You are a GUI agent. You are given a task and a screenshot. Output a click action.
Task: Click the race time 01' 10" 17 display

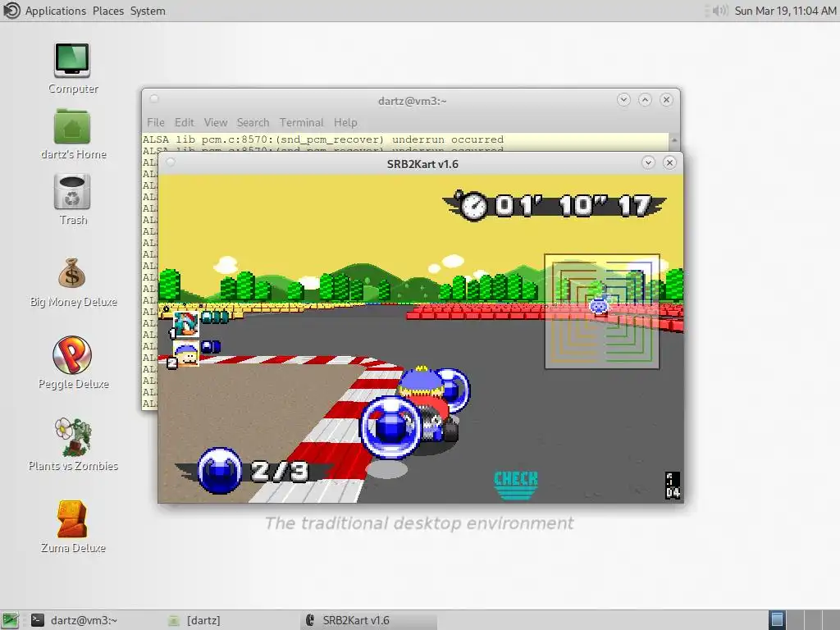573,206
